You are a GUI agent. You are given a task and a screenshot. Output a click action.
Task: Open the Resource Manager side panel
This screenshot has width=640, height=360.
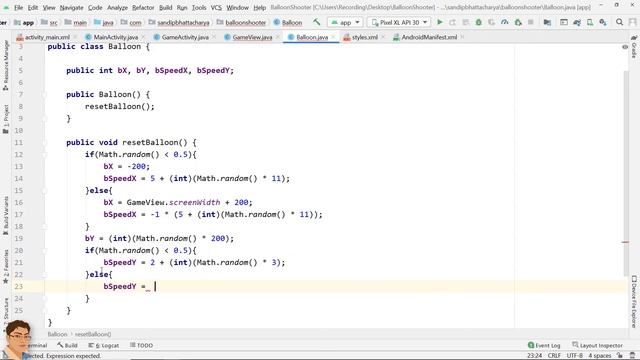pyautogui.click(x=5, y=65)
